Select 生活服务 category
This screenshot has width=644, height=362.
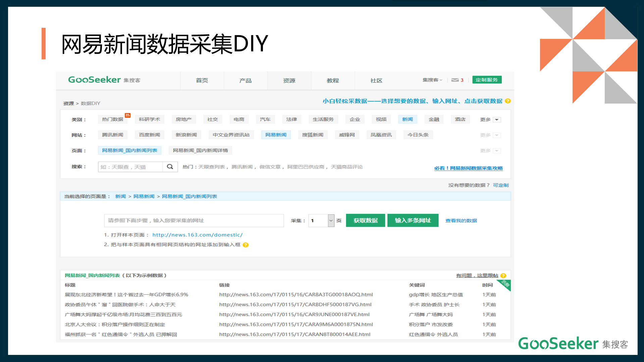tap(323, 119)
